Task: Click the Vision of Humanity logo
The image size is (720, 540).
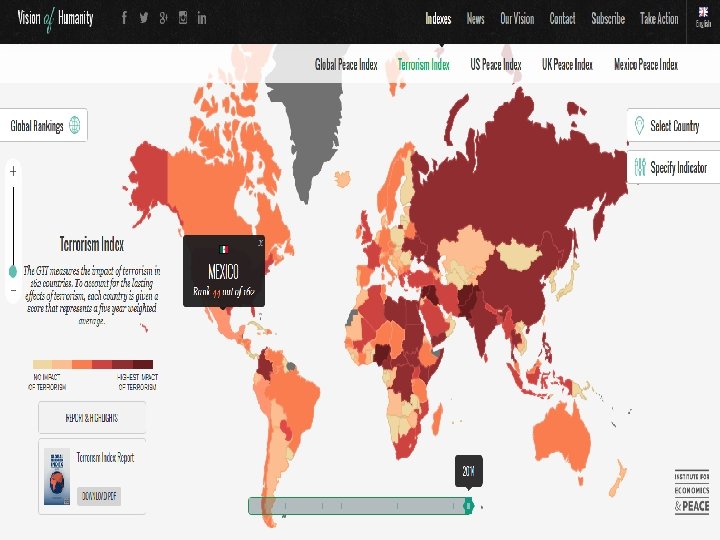Action: [55, 19]
